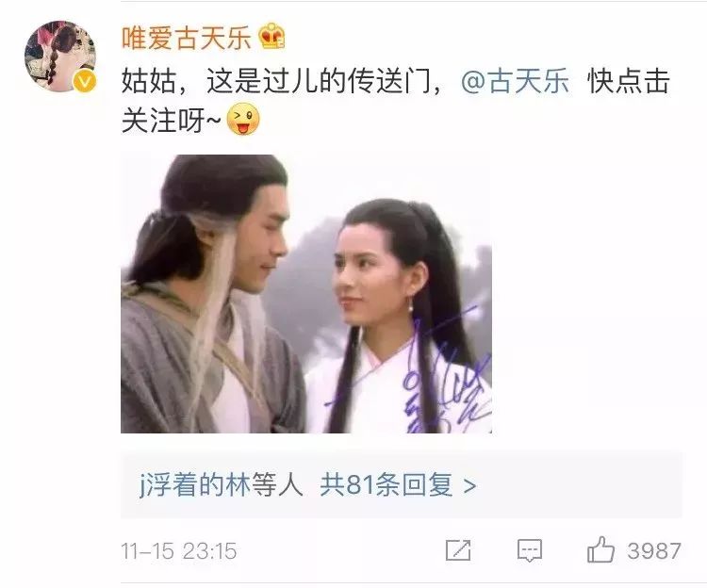This screenshot has height=588, width=707.
Task: Click the winking tongue emoji
Action: click(243, 120)
